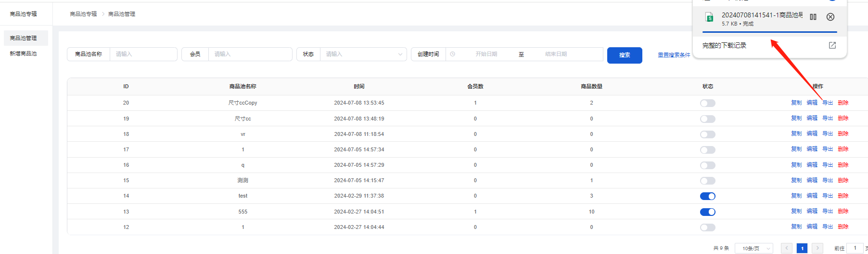Toggle status switch for pool ID 20
Screen dimensions: 868x254
[x=707, y=103]
